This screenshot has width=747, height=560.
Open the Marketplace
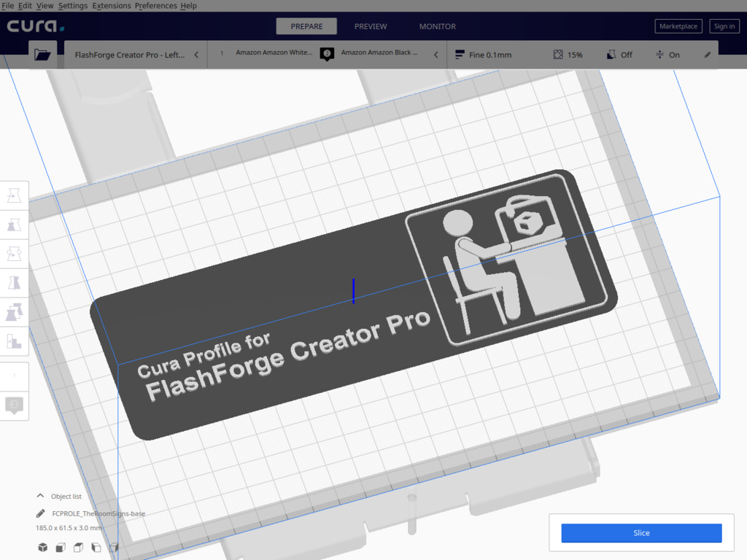click(678, 26)
